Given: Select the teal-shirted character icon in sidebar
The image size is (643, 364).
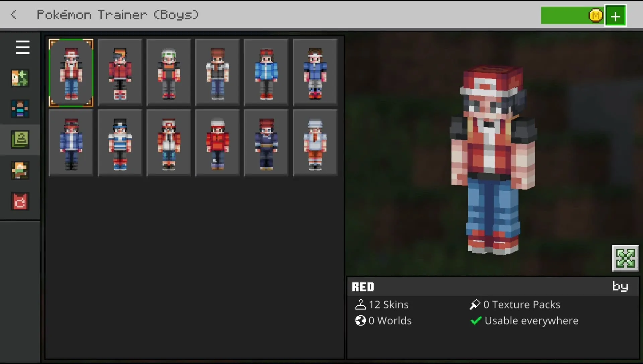Looking at the screenshot, I should point(20,109).
